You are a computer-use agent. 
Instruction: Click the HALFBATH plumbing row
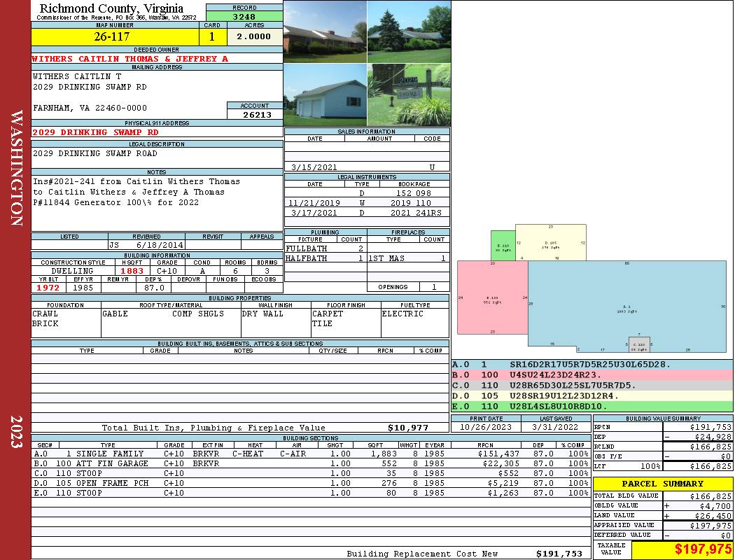325,258
